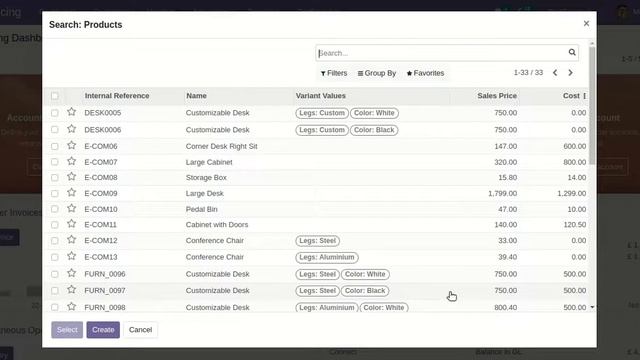Sort by Sales Price column
640x360 pixels.
click(x=497, y=96)
